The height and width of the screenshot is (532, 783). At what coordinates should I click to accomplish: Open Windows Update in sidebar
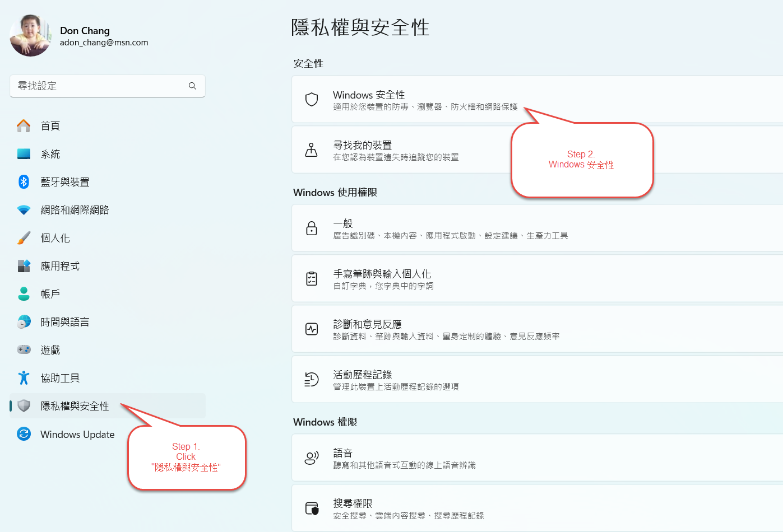(x=77, y=435)
